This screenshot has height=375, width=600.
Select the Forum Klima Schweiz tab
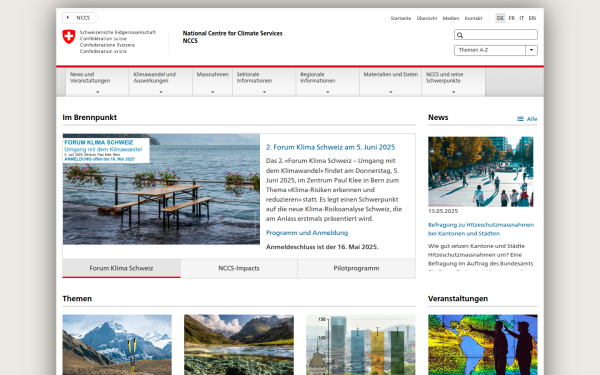[121, 268]
